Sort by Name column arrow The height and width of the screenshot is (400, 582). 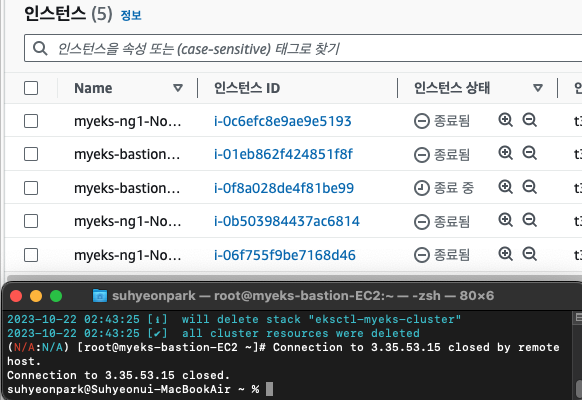pos(178,88)
